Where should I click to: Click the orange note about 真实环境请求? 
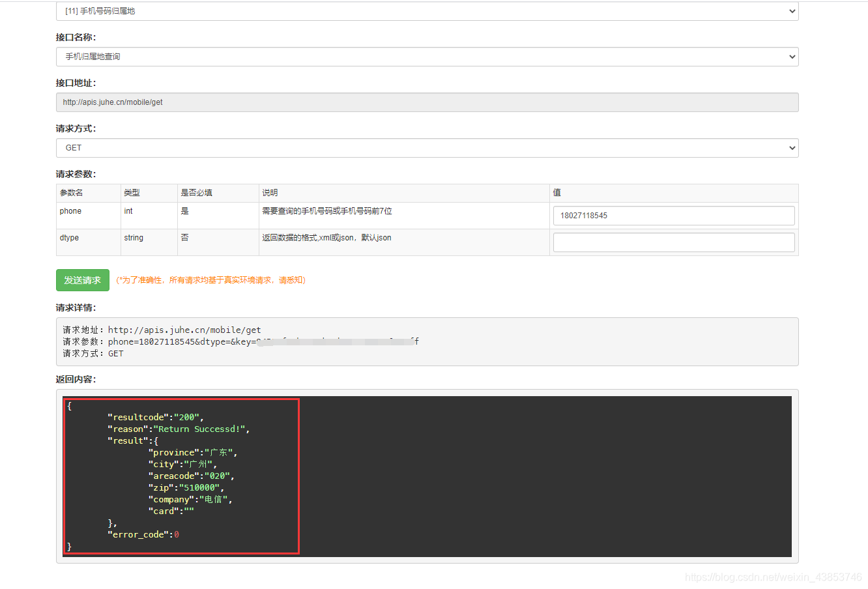(211, 280)
